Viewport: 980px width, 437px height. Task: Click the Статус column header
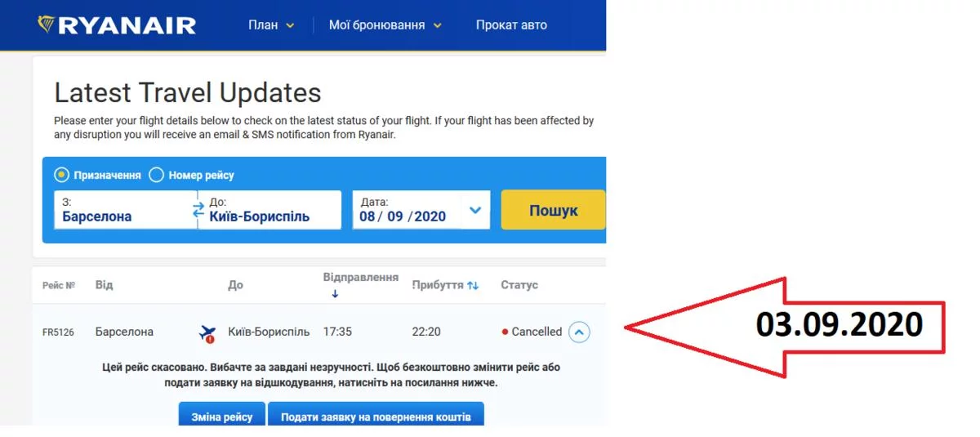[x=519, y=285]
